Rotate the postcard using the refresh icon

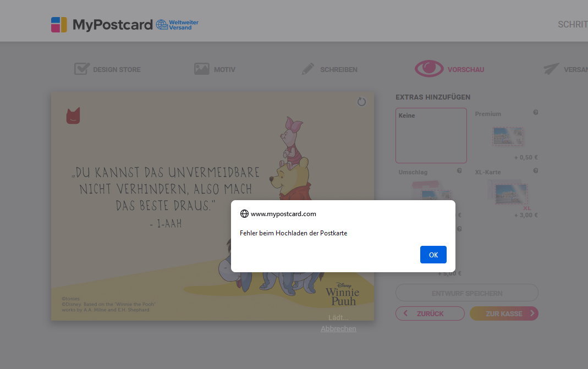click(361, 102)
